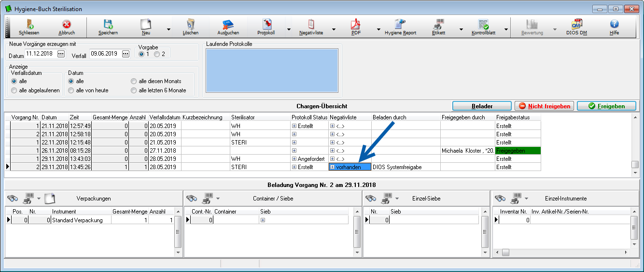Click the Abbruch cancel icon

click(67, 24)
